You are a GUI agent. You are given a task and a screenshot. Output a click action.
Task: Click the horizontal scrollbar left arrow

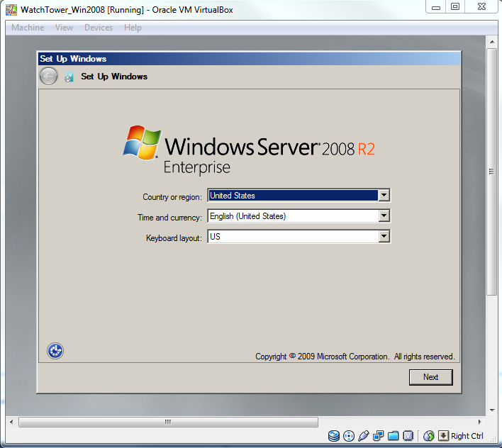[11, 422]
